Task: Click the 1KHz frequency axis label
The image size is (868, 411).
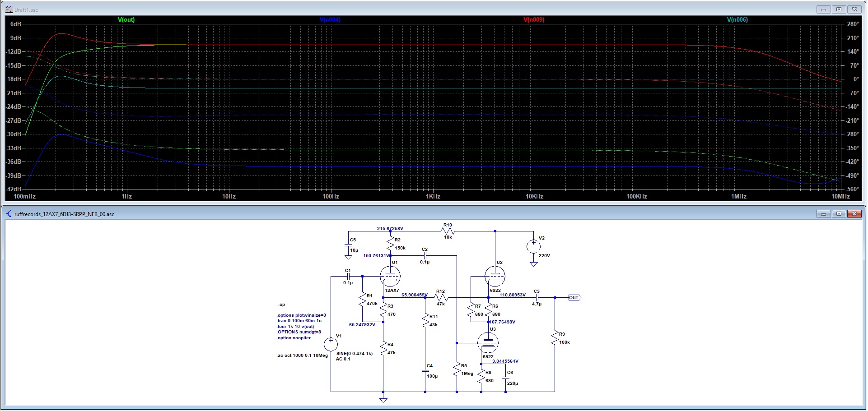Action: click(433, 197)
